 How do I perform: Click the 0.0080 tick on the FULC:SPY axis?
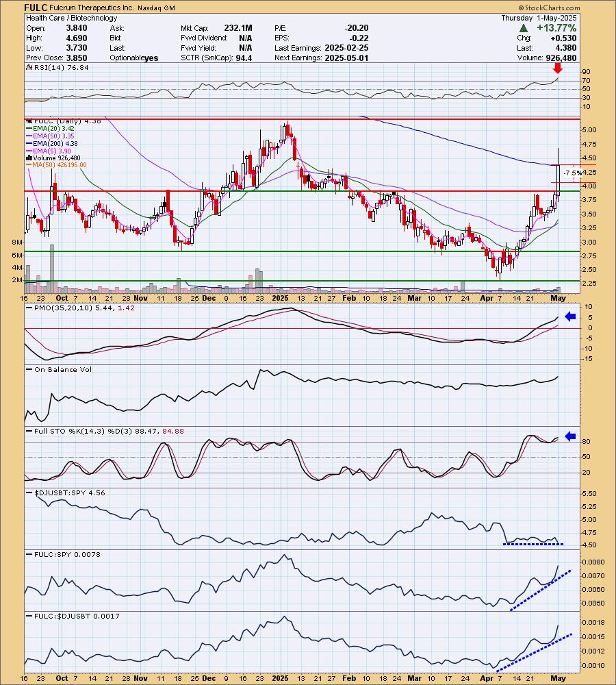click(593, 562)
